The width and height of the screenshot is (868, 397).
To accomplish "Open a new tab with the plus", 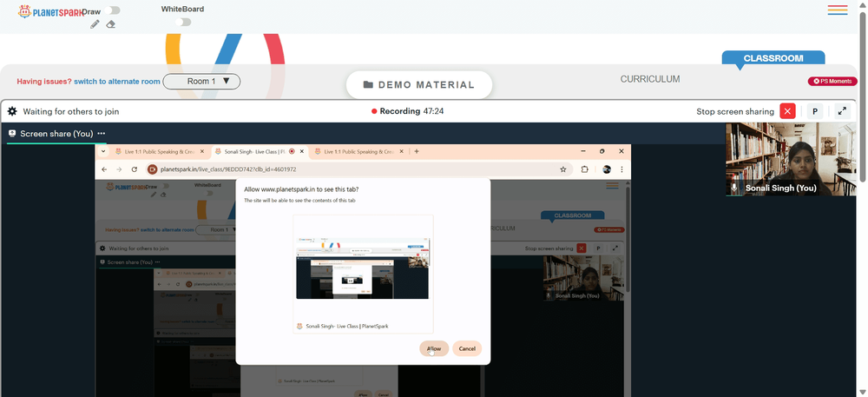I will tap(417, 151).
